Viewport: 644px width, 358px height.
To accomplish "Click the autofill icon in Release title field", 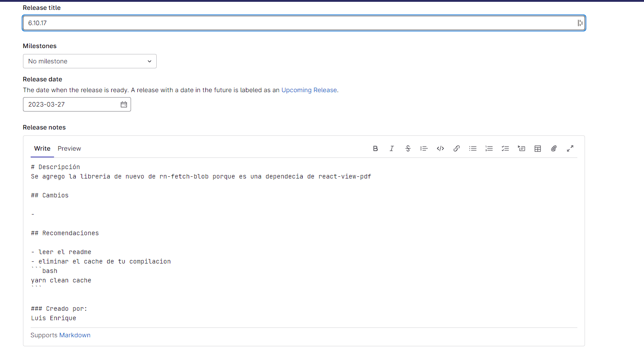I will (580, 23).
